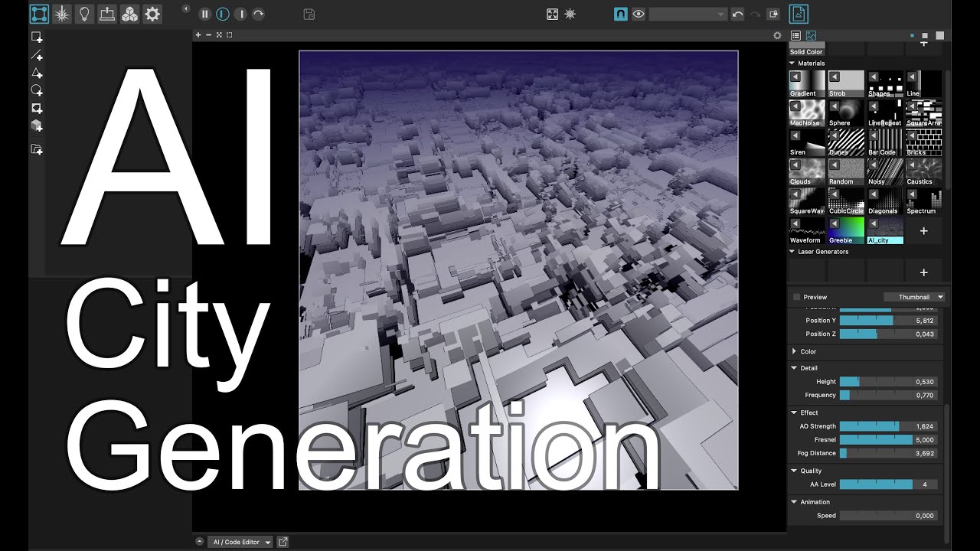Viewport: 980px width, 551px height.
Task: Open the Lasers workspace icon
Action: coord(62,14)
